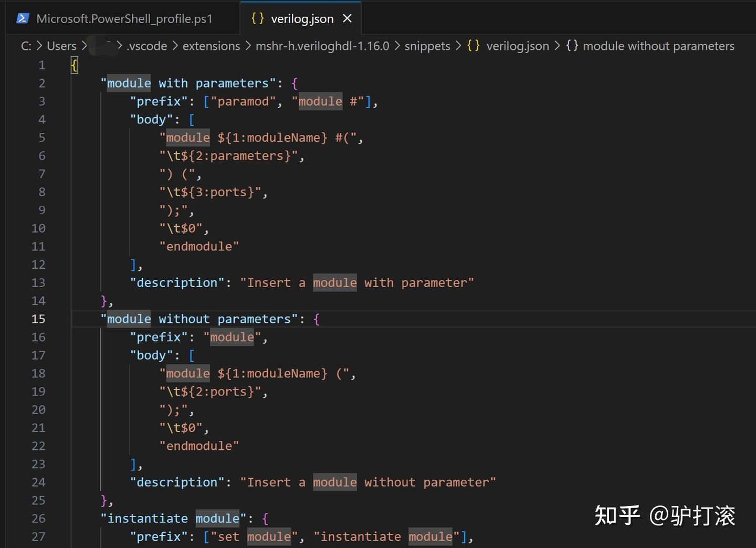Click the {} icon beside 'module without parameters' breadcrumb
The image size is (756, 548).
[x=572, y=46]
